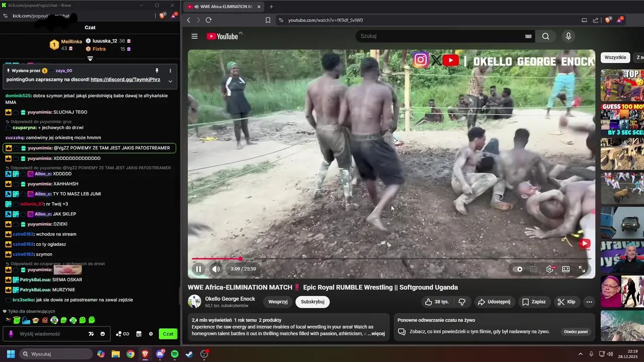Viewport: 644px width, 362px height.
Task: Open the YouTube hamburger guide menu
Action: point(195,36)
